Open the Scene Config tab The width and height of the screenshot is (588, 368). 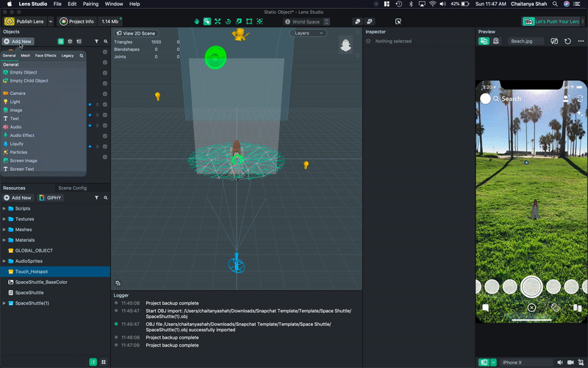click(72, 188)
